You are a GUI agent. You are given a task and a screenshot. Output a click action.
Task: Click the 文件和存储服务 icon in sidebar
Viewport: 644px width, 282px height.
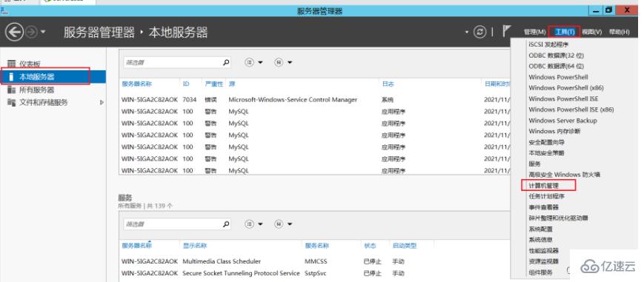tap(12, 103)
